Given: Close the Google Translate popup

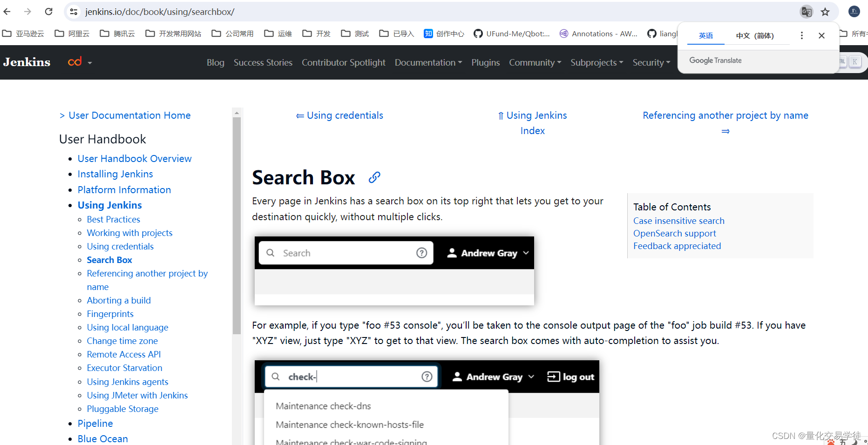Looking at the screenshot, I should [821, 35].
